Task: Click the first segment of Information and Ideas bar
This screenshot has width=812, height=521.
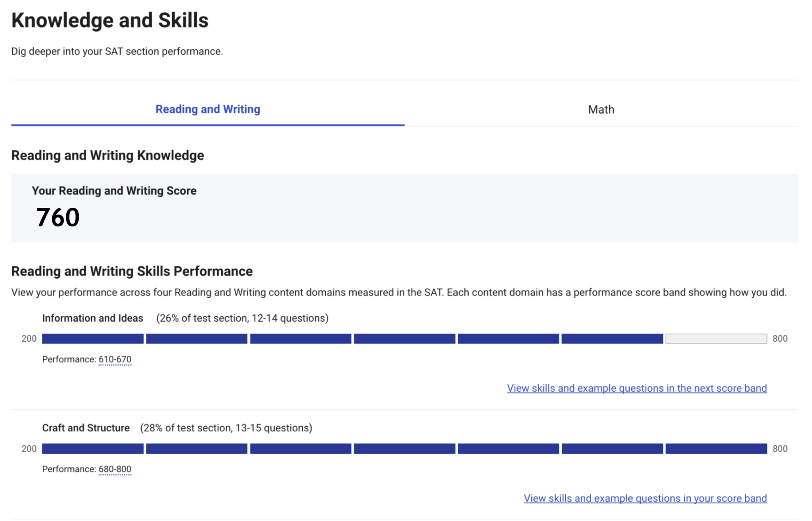Action: click(x=92, y=339)
